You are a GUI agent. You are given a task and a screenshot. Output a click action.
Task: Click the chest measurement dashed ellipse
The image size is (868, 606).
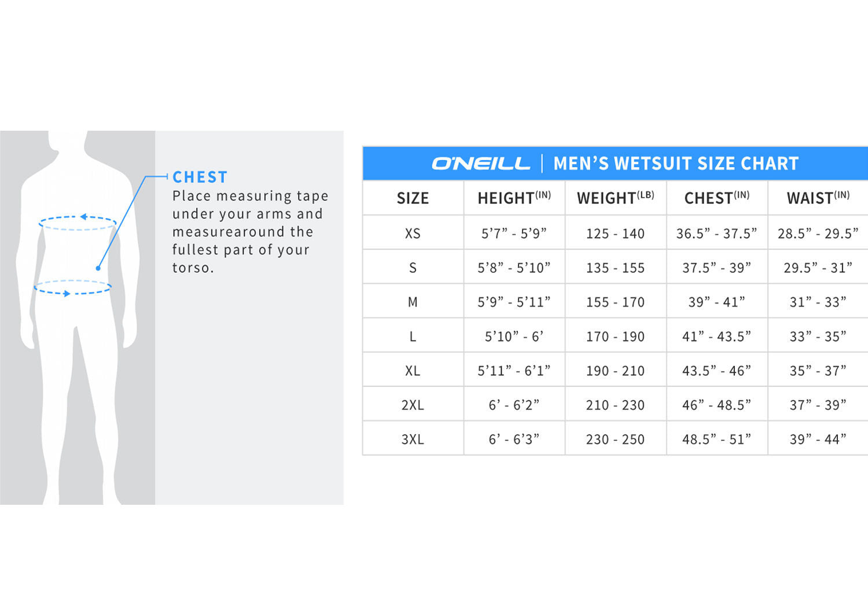click(x=78, y=223)
